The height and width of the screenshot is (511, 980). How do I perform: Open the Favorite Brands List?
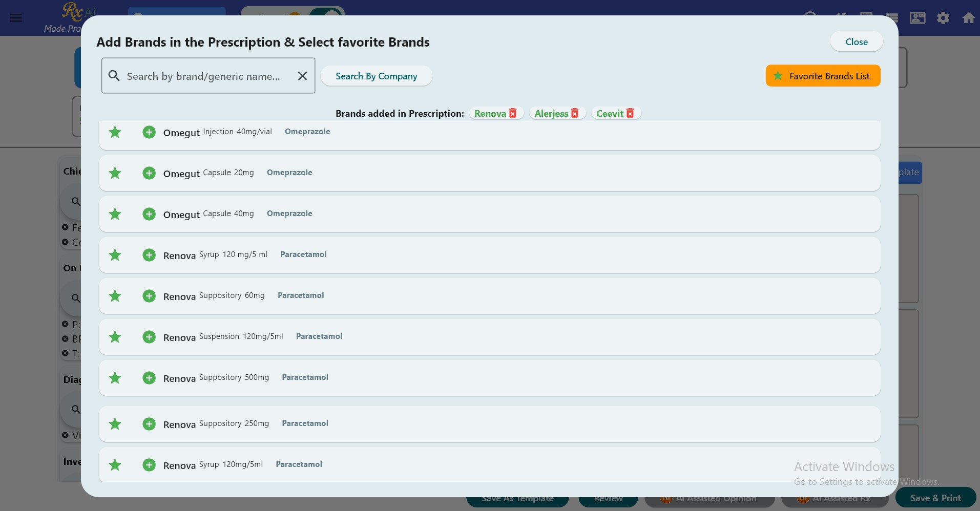tap(823, 76)
